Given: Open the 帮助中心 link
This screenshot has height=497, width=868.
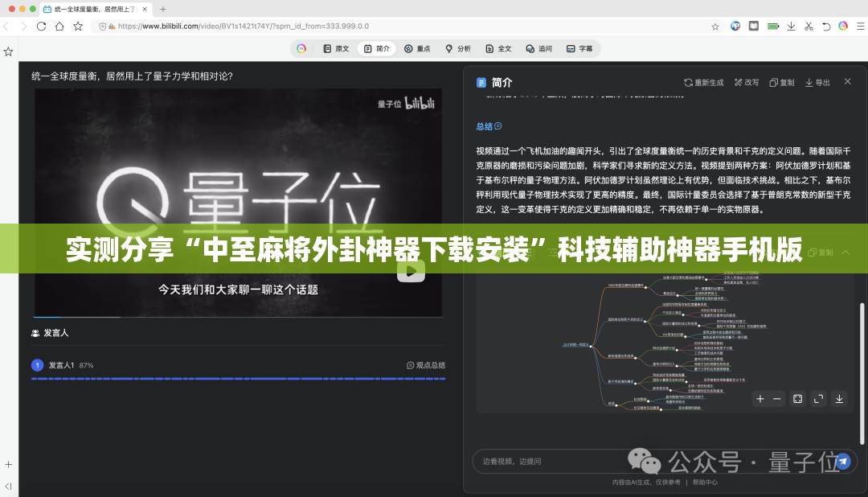Looking at the screenshot, I should click(x=705, y=482).
